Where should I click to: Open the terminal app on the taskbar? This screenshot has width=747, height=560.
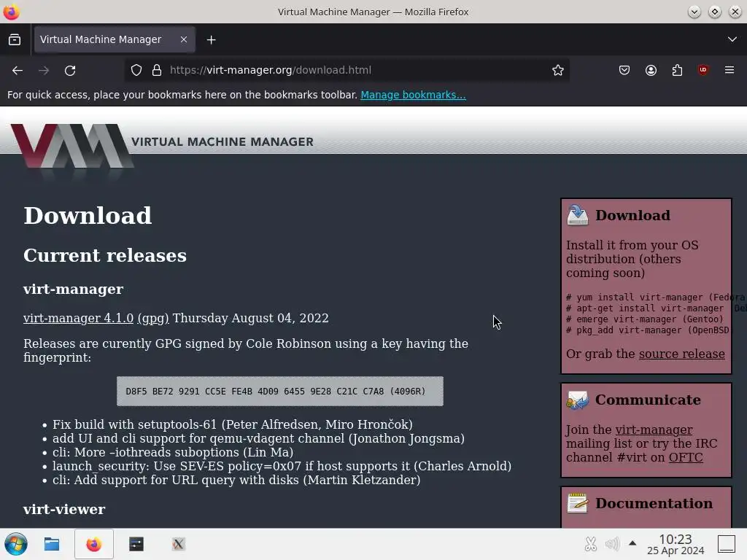[136, 544]
